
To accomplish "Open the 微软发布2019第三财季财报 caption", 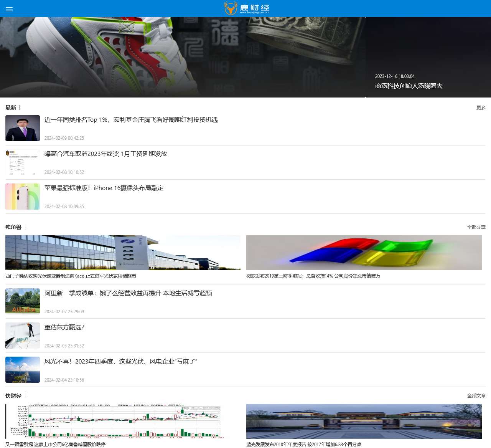I will [313, 276].
